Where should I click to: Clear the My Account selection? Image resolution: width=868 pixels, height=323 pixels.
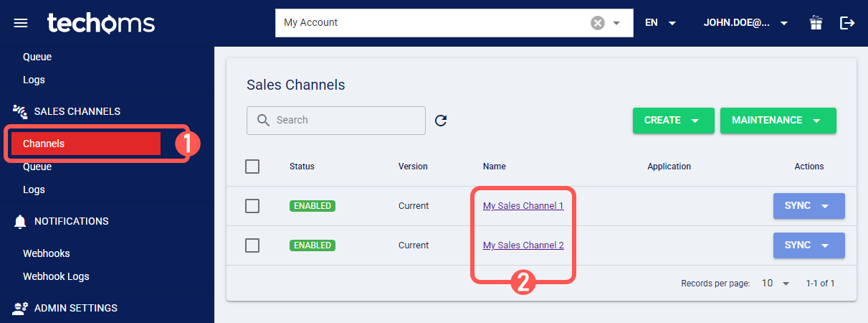point(598,23)
